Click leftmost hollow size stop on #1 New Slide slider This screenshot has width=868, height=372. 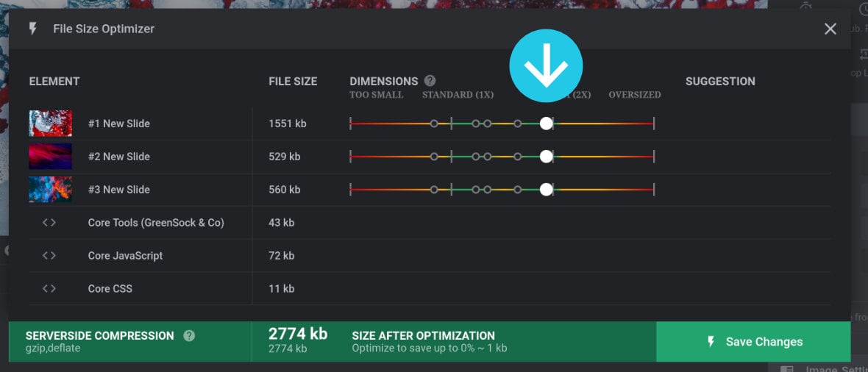point(434,124)
